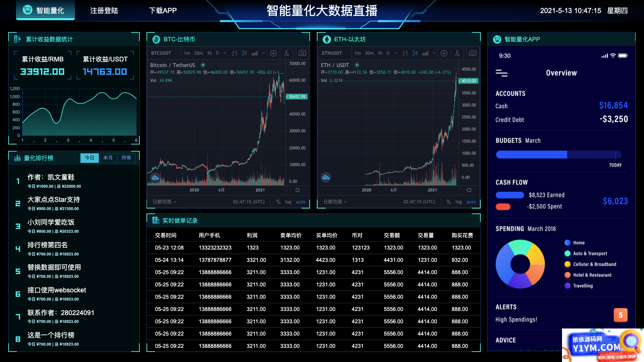Open ETH chart settings gear icon
This screenshot has height=362, width=644.
pyautogui.click(x=469, y=190)
